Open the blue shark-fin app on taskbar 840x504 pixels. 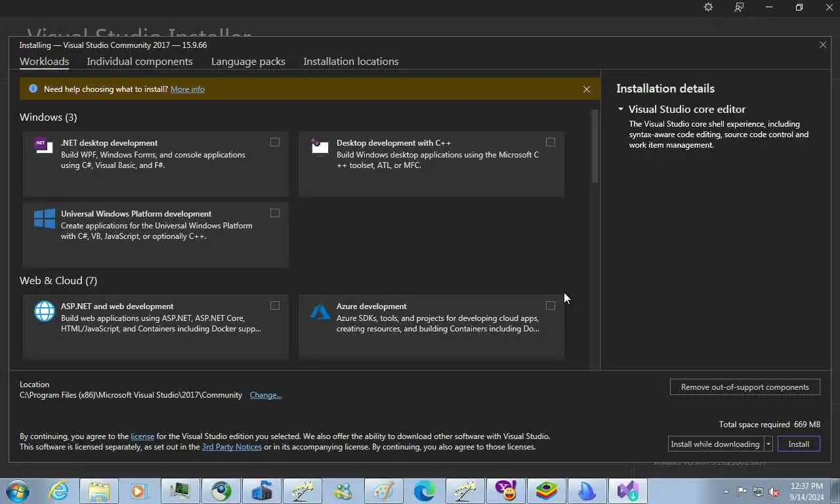587,491
